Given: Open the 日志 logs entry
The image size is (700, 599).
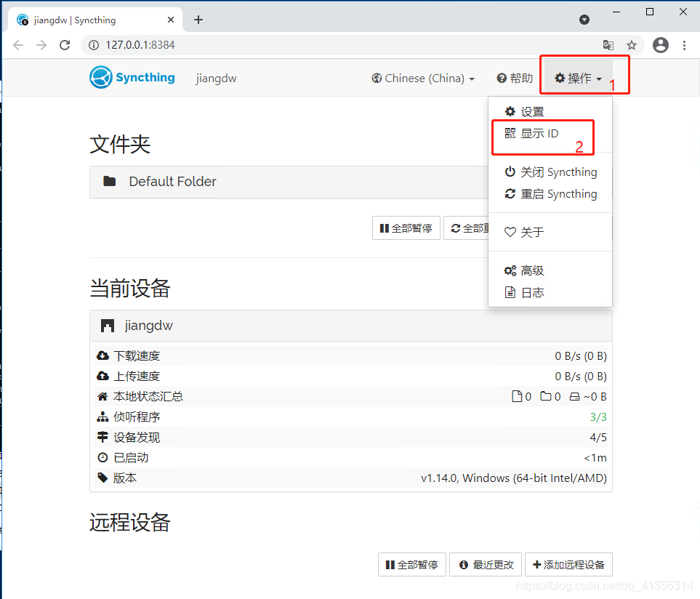Looking at the screenshot, I should coord(550,293).
